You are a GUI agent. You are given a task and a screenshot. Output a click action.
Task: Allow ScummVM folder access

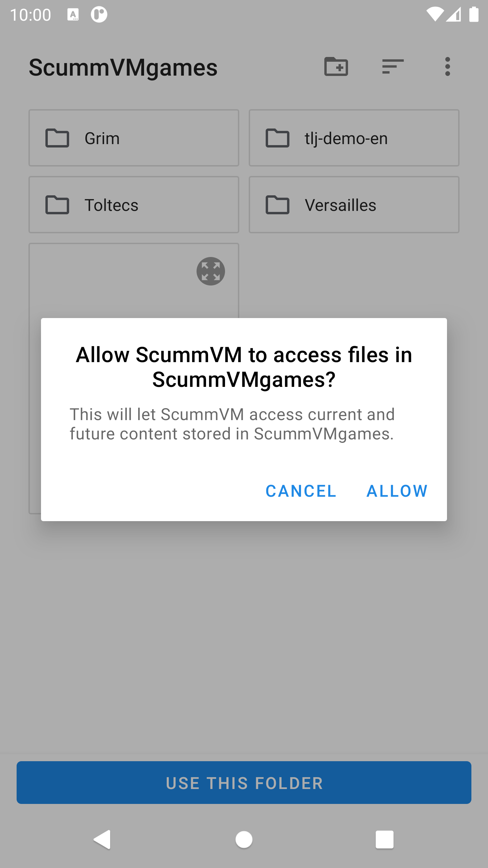[x=397, y=491]
